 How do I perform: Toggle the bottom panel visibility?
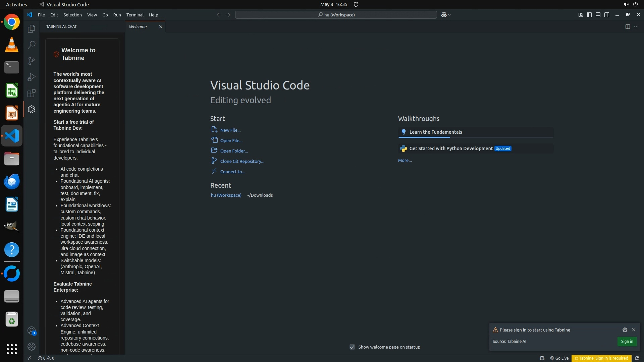click(598, 15)
